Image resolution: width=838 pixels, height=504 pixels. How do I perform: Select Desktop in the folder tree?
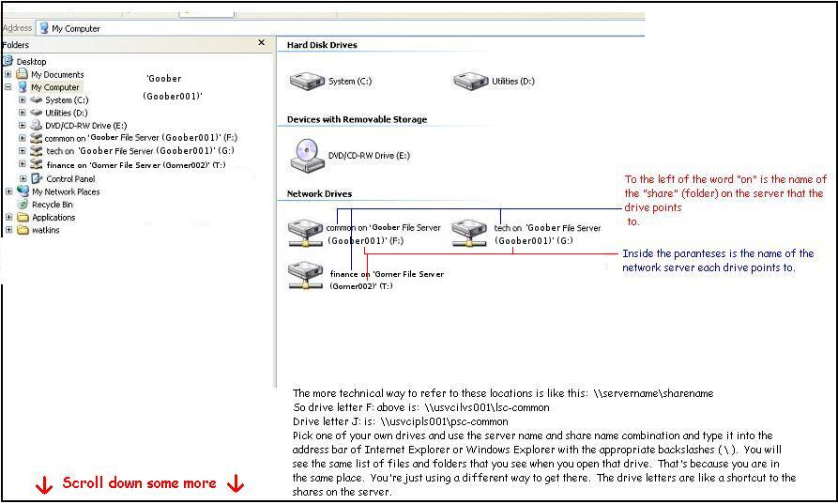click(31, 62)
